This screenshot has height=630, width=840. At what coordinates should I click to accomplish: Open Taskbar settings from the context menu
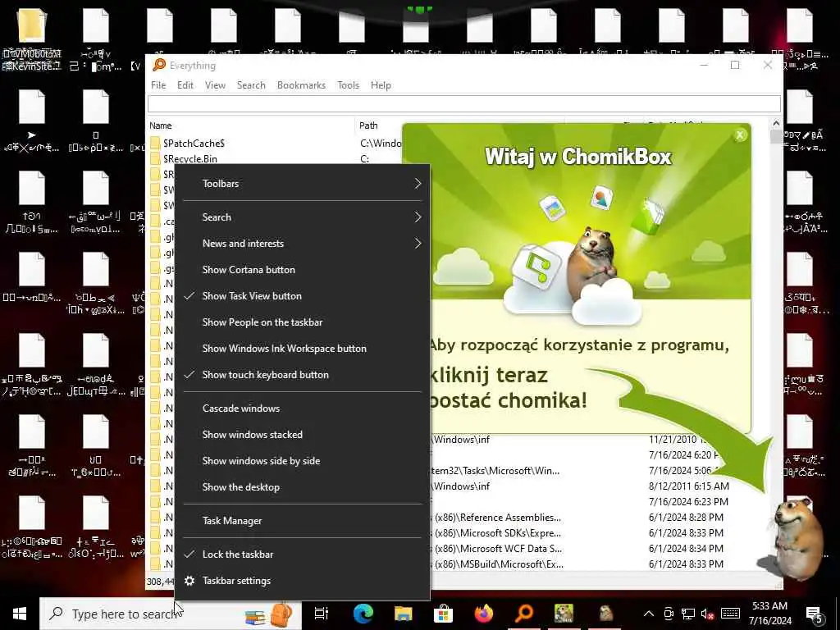click(x=236, y=581)
